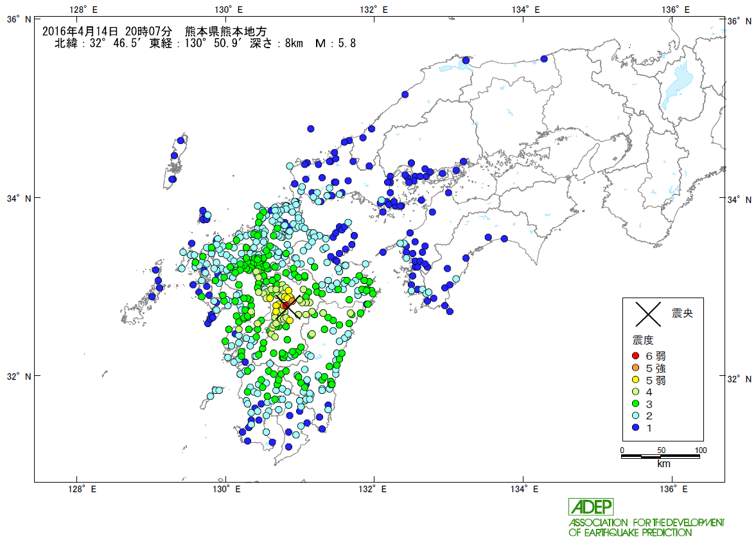756x543 pixels.
Task: Click the scale bar "50" label
Action: (661, 450)
